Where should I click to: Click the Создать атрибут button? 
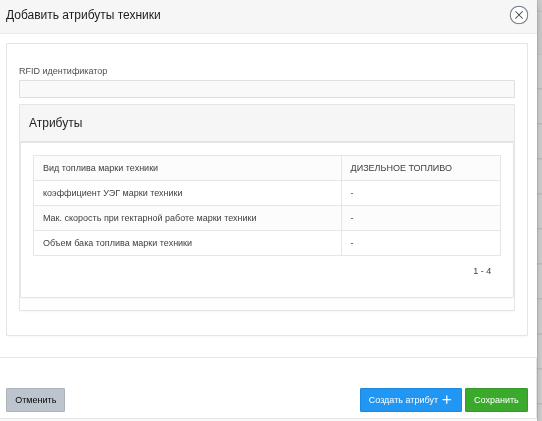coord(411,400)
